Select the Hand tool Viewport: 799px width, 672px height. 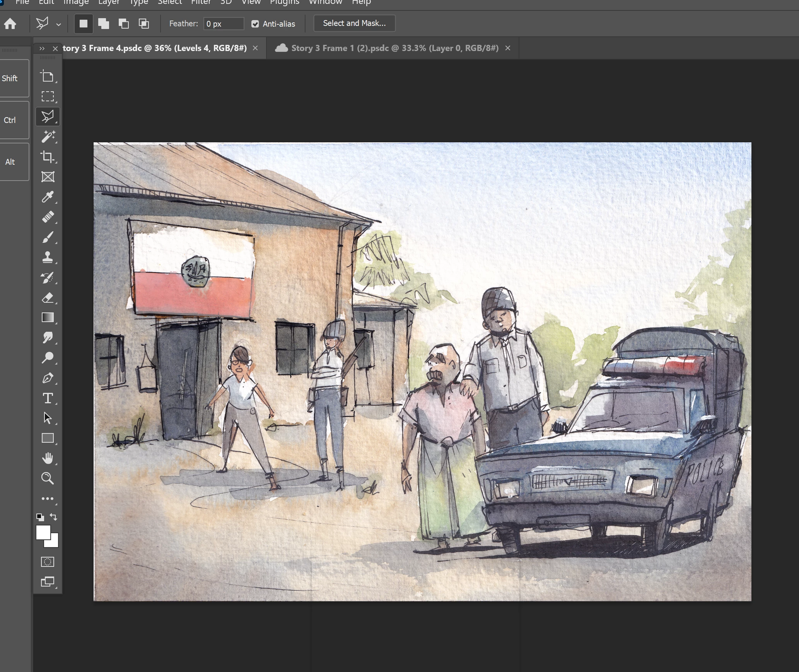tap(48, 458)
